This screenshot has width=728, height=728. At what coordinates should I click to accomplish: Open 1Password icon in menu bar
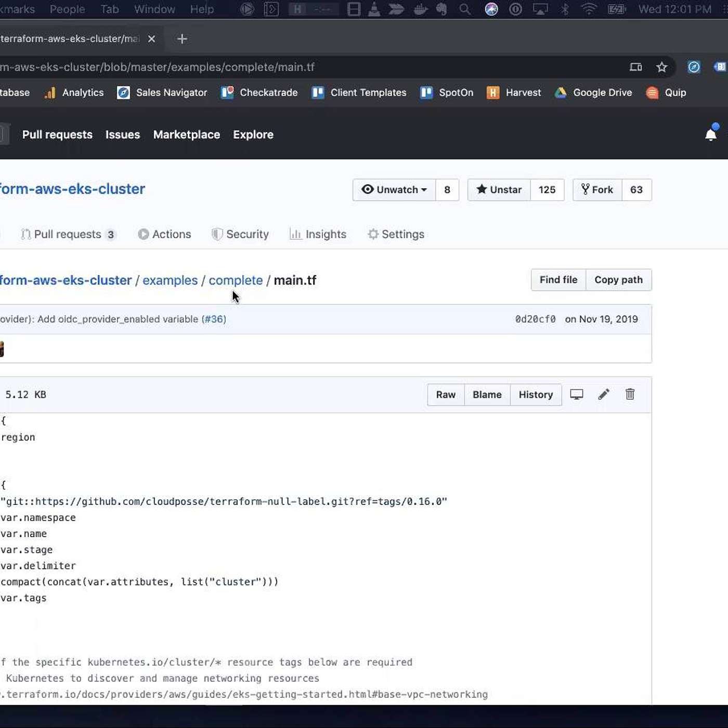coord(515,9)
